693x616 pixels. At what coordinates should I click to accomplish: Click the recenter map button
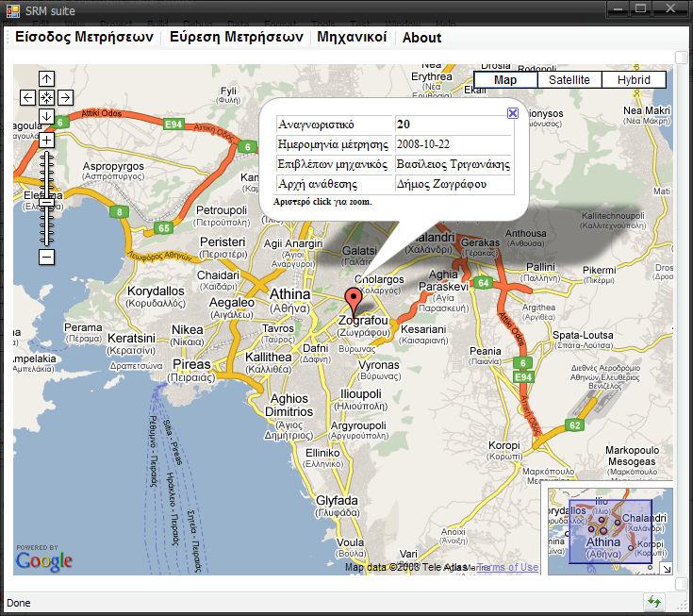coord(46,97)
